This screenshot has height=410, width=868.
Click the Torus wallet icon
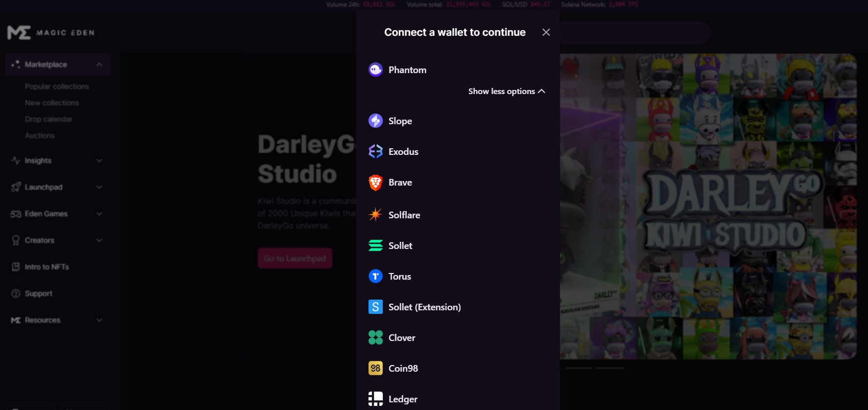coord(376,276)
